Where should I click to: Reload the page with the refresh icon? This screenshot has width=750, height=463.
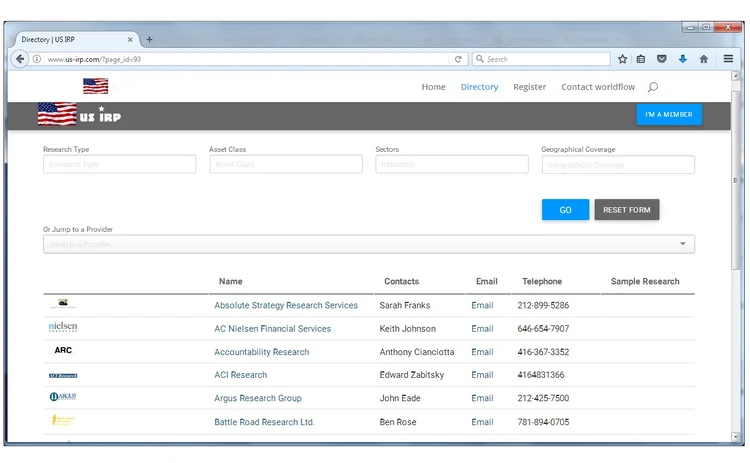(x=458, y=59)
